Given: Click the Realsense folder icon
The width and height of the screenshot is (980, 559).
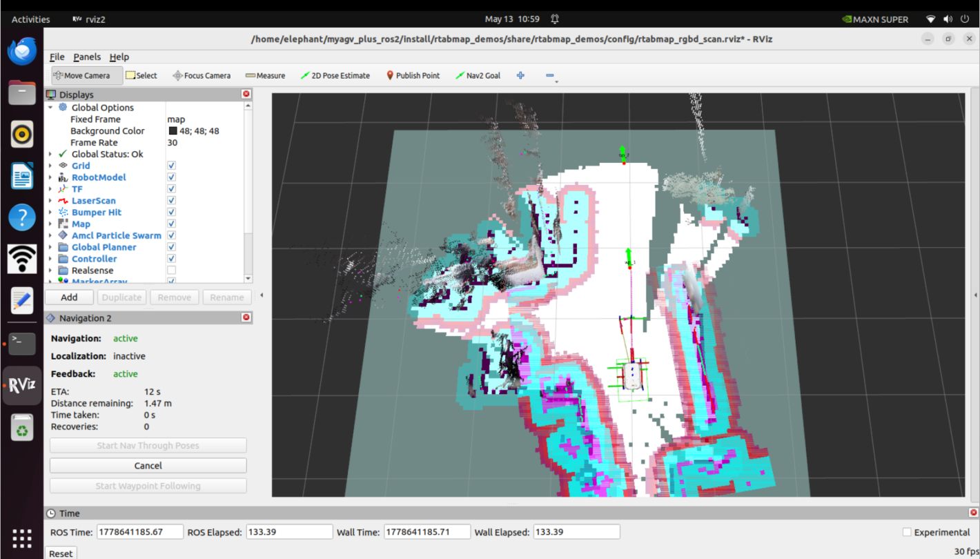Looking at the screenshot, I should pyautogui.click(x=63, y=271).
